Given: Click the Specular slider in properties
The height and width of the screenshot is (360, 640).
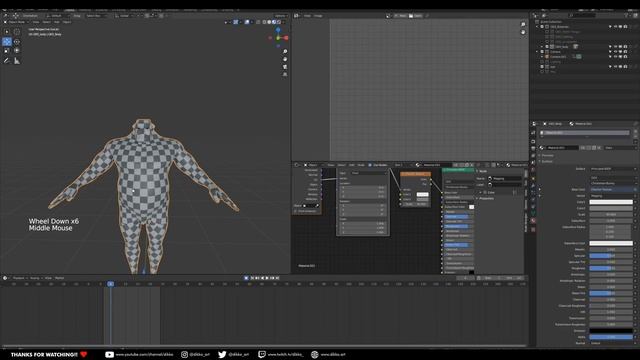Looking at the screenshot, I should coord(611,256).
